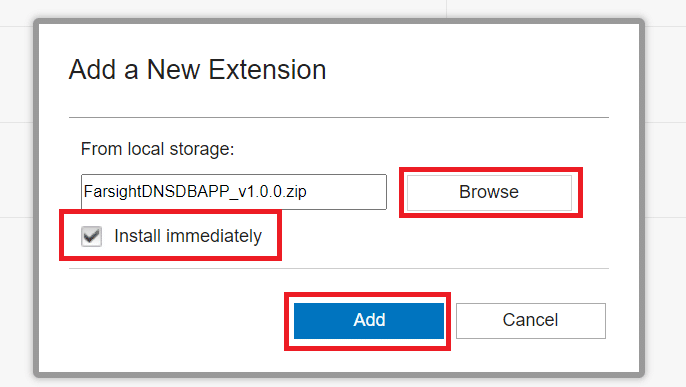Click the horizontal divider below the title
This screenshot has width=686, height=387.
coord(339,117)
